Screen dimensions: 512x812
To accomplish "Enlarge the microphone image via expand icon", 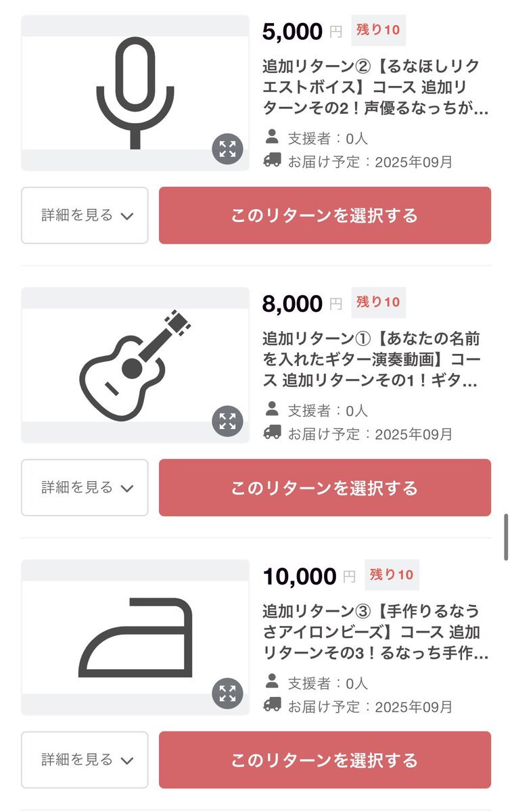I will coord(227,149).
